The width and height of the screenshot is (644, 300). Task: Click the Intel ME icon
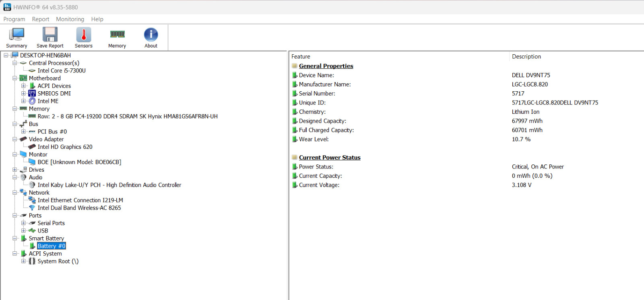[x=32, y=101]
